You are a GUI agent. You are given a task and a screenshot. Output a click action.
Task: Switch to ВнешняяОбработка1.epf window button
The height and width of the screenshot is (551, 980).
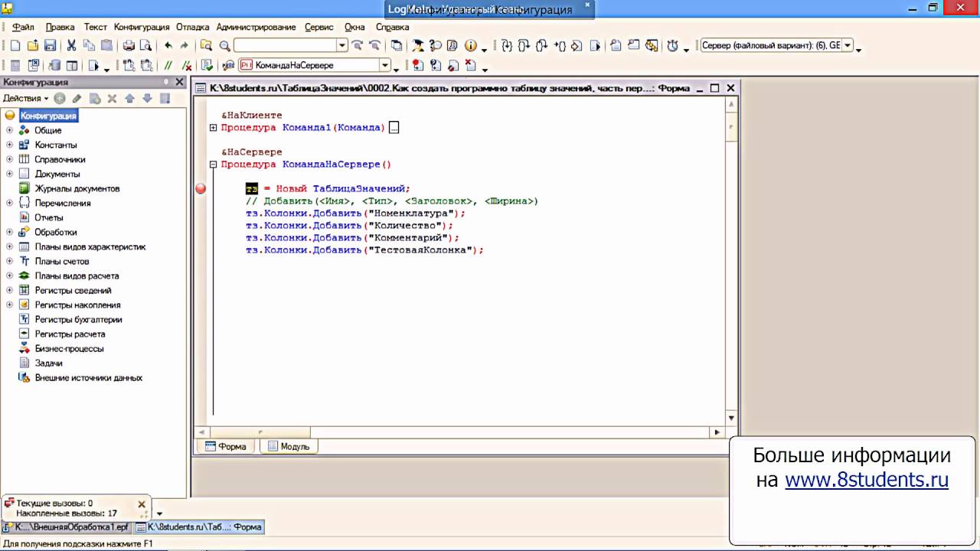67,527
